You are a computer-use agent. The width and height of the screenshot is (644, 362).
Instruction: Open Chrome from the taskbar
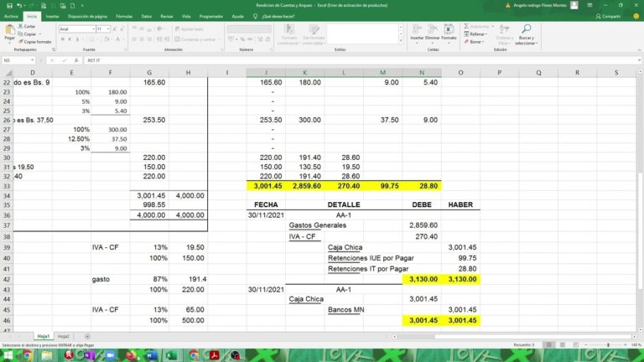(x=27, y=354)
